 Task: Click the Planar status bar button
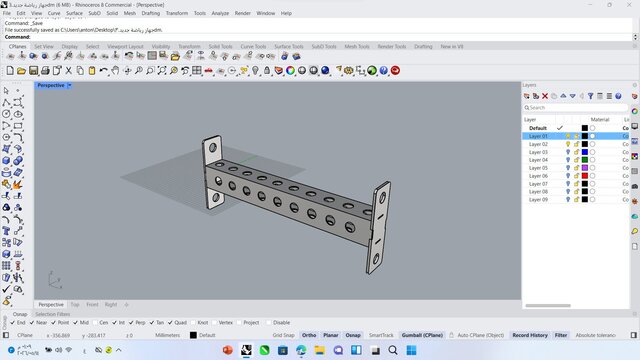pos(331,335)
